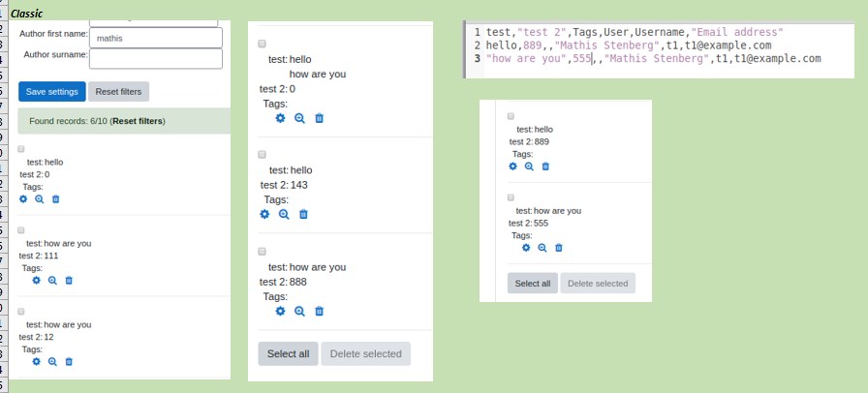Click the Save settings button
868x393 pixels.
[x=52, y=92]
